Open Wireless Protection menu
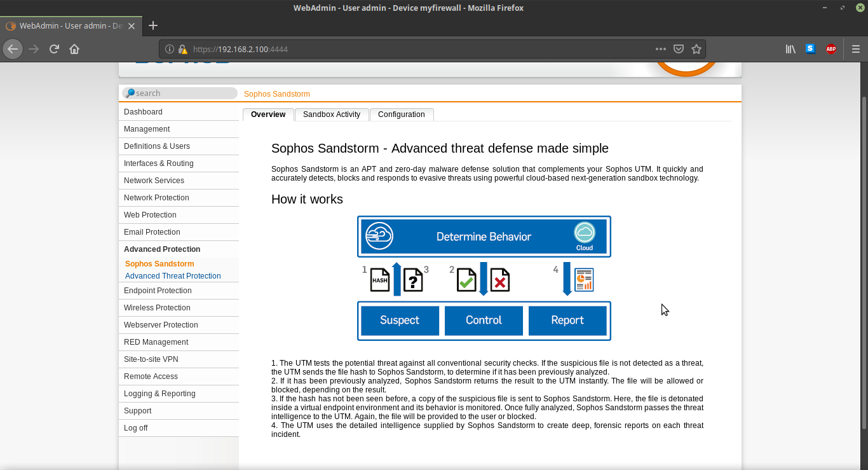This screenshot has height=470, width=868. point(179,308)
